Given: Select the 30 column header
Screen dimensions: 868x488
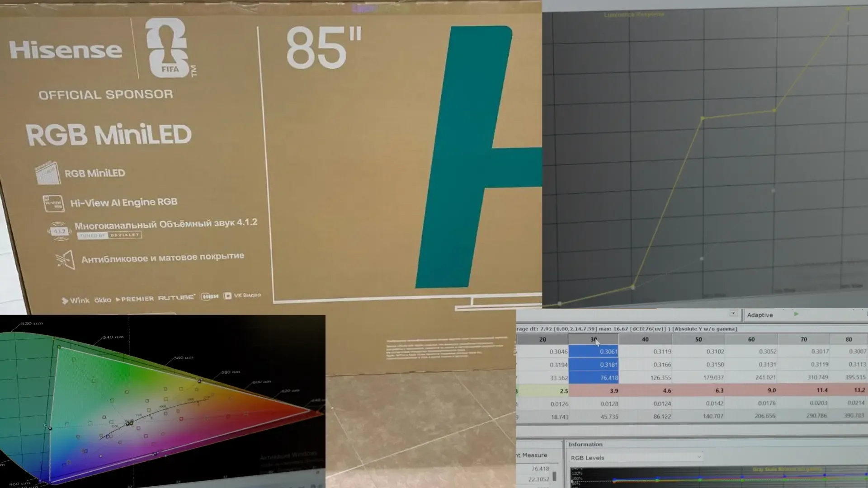Looking at the screenshot, I should coord(593,339).
